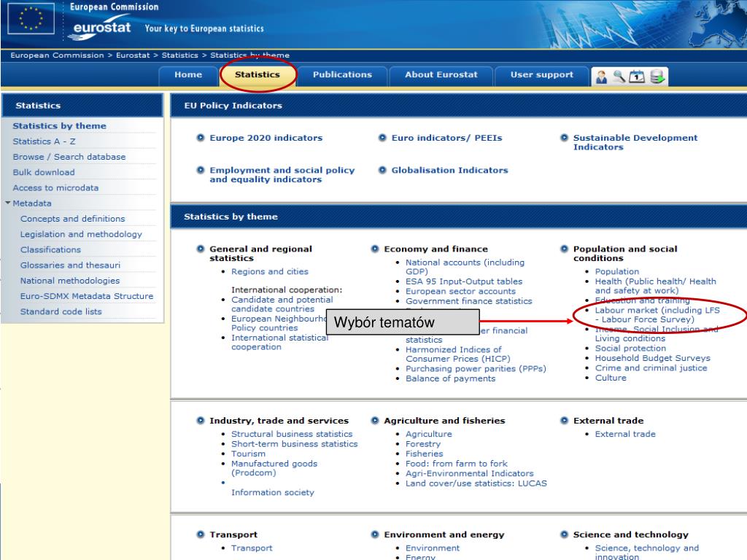Open Legislation and methodology in sidebar
747x560 pixels.
(x=81, y=234)
